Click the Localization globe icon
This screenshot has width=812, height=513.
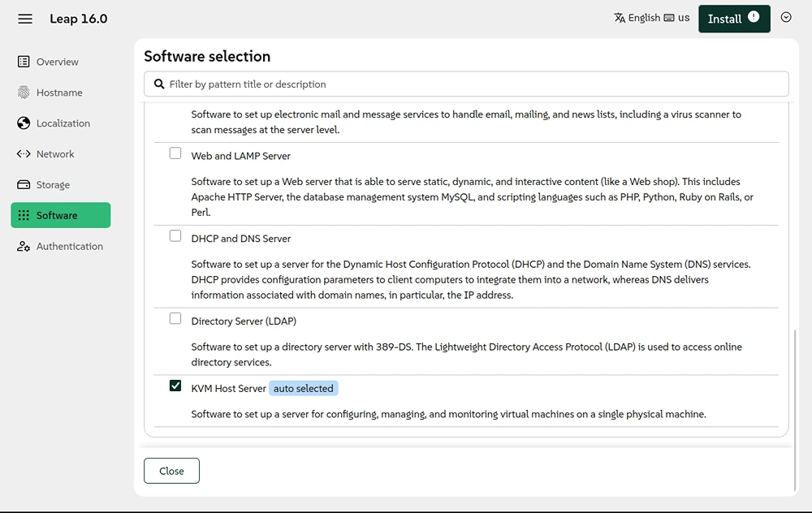click(24, 123)
